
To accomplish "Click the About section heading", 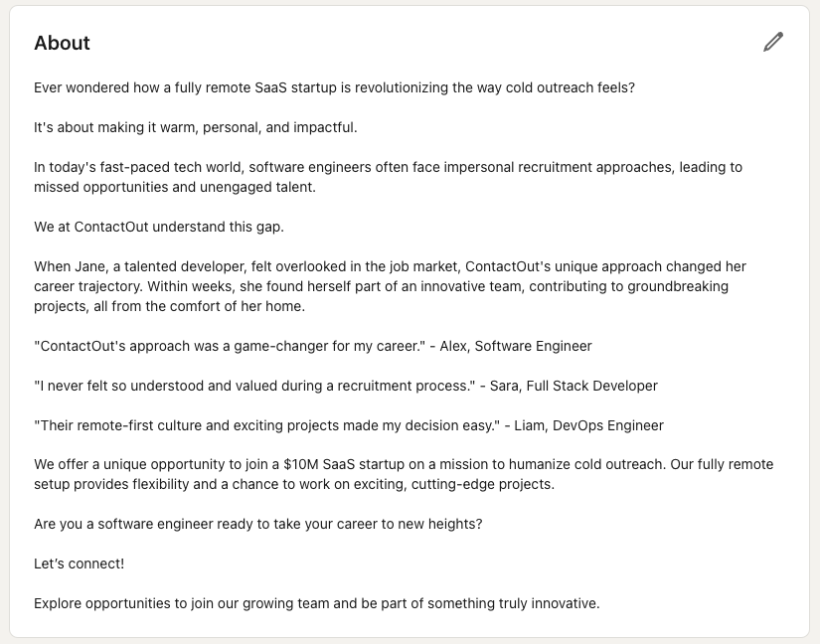I will pyautogui.click(x=62, y=43).
